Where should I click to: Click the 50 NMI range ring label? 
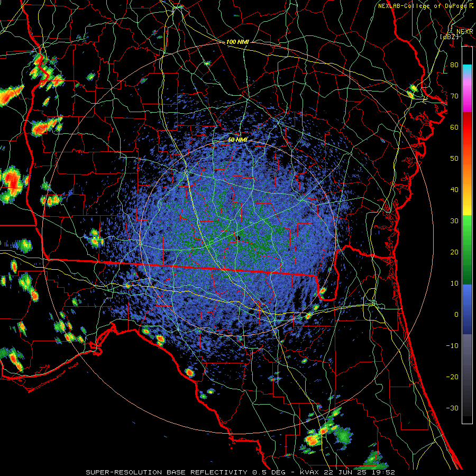click(237, 140)
